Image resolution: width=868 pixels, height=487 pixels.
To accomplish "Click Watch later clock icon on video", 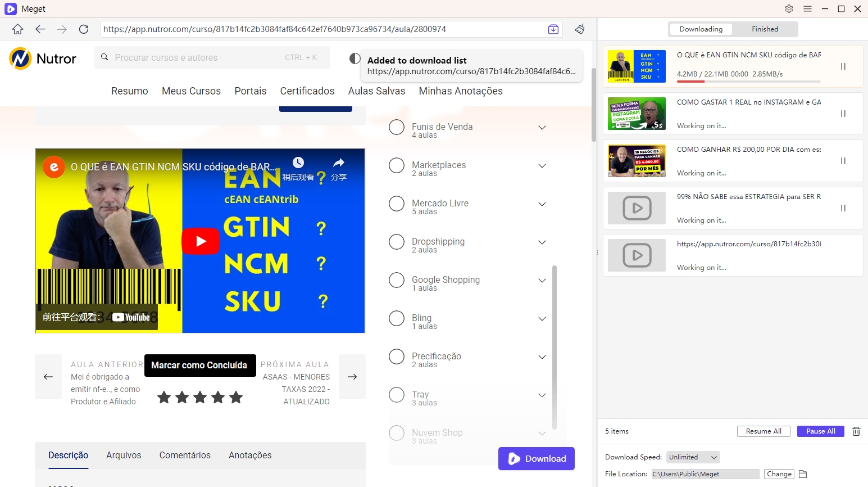I will pos(298,163).
